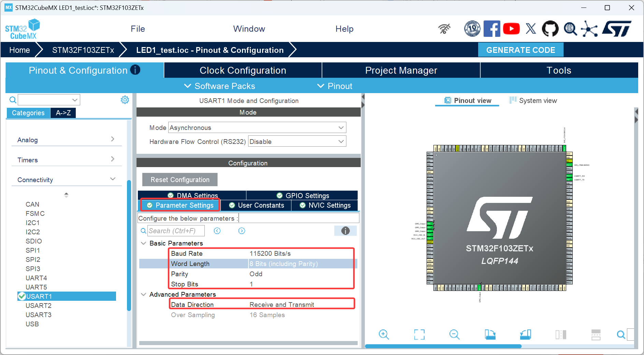Click the vertical split layout icon
The width and height of the screenshot is (644, 355).
click(x=561, y=335)
